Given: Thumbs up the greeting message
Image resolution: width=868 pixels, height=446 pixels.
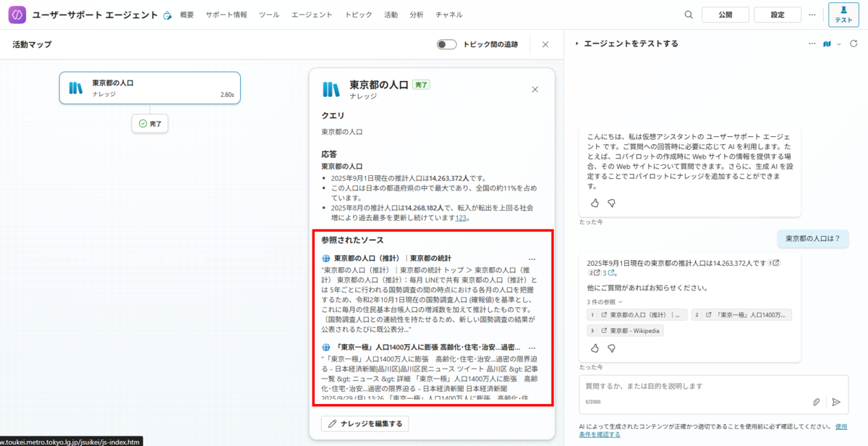Looking at the screenshot, I should (595, 203).
